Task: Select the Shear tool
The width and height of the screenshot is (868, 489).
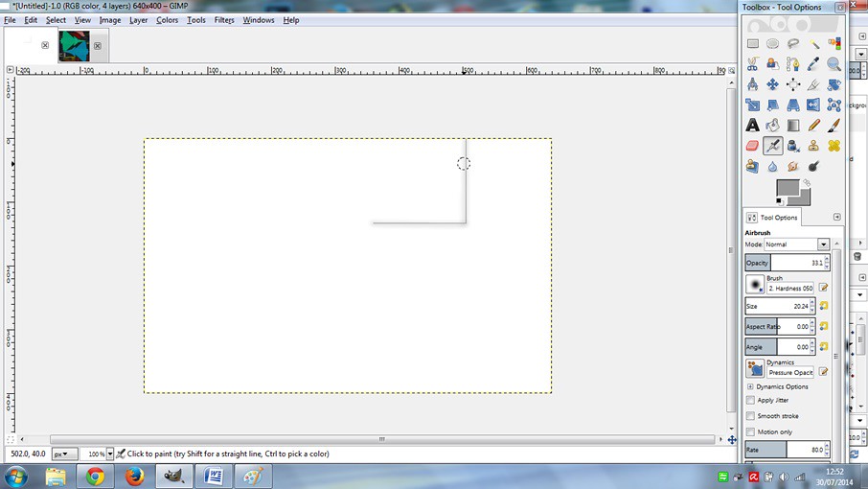Action: pyautogui.click(x=773, y=105)
